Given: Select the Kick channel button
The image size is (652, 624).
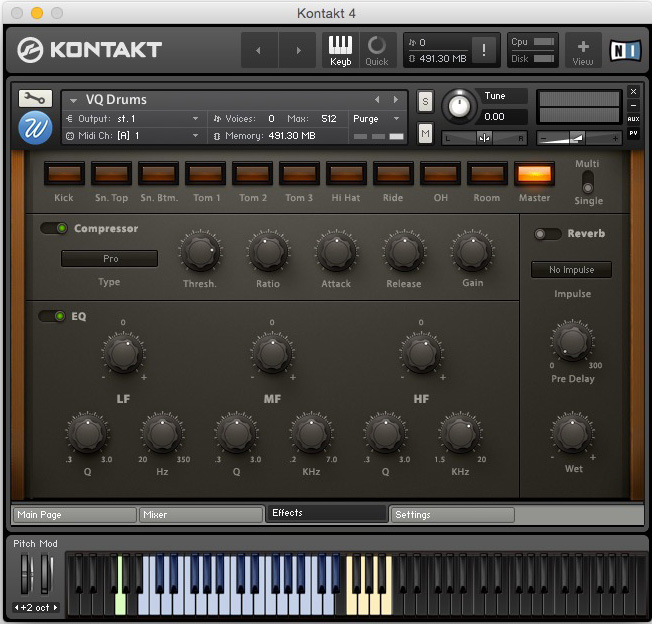Looking at the screenshot, I should [64, 173].
